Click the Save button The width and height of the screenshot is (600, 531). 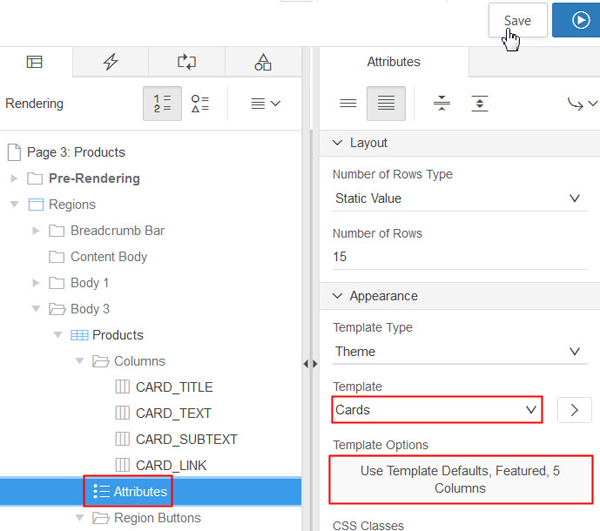[x=517, y=20]
